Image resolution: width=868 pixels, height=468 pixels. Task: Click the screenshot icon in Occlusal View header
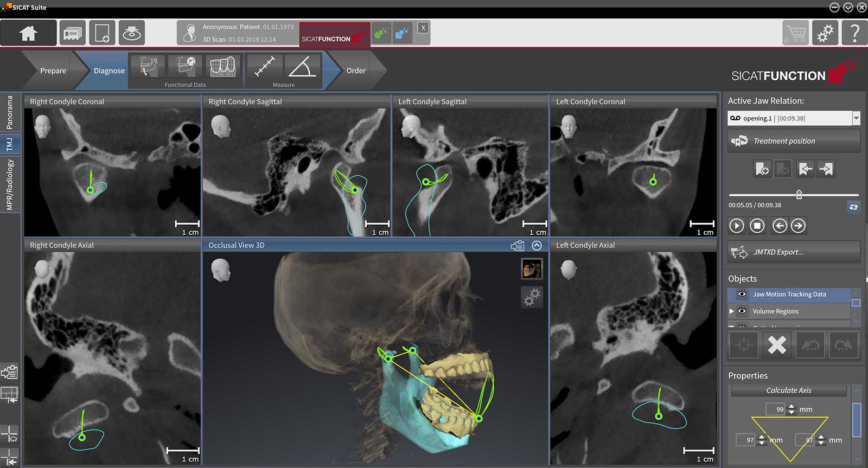[x=518, y=246]
